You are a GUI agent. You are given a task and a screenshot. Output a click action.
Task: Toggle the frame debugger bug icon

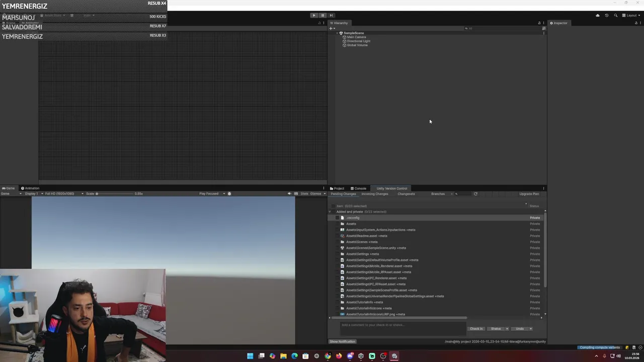(x=229, y=194)
